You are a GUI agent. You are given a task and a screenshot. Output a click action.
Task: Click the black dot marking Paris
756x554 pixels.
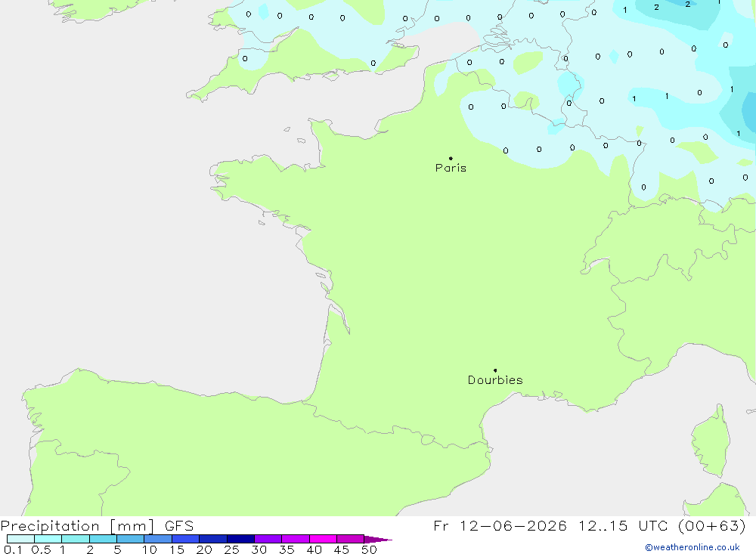pos(451,158)
